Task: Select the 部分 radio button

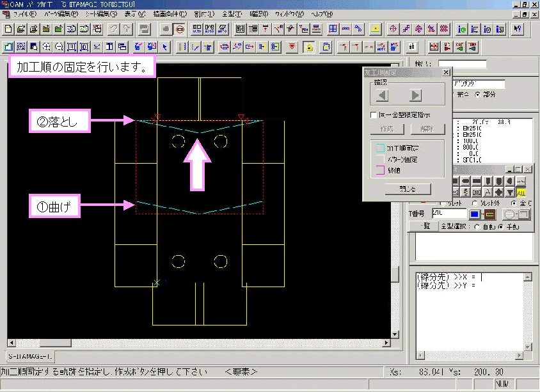Action: point(477,94)
